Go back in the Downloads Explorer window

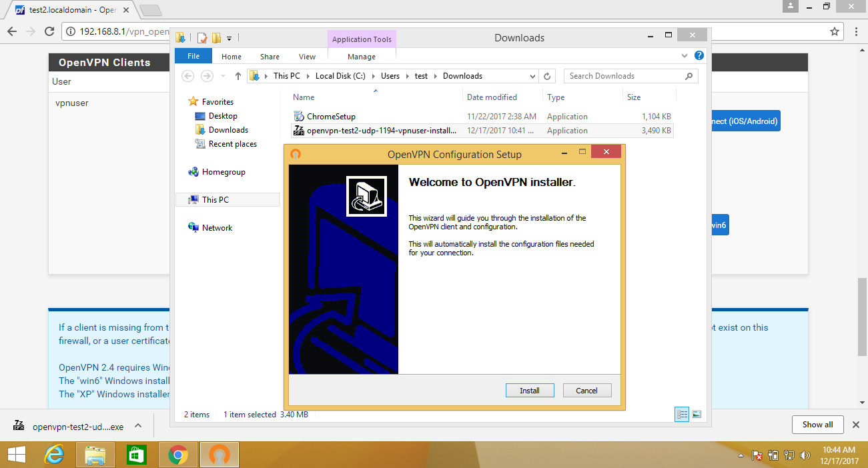(x=188, y=76)
